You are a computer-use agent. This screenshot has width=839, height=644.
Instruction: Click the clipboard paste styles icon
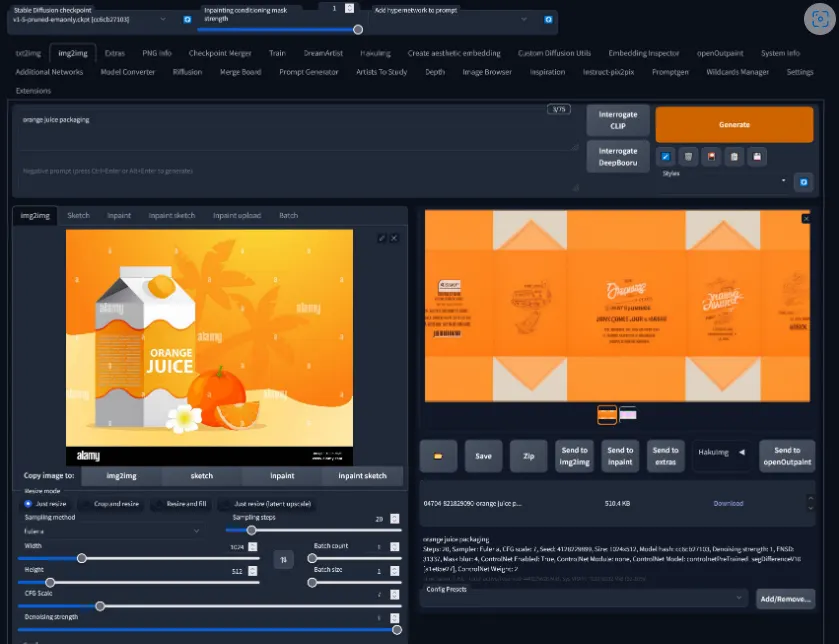coord(735,156)
